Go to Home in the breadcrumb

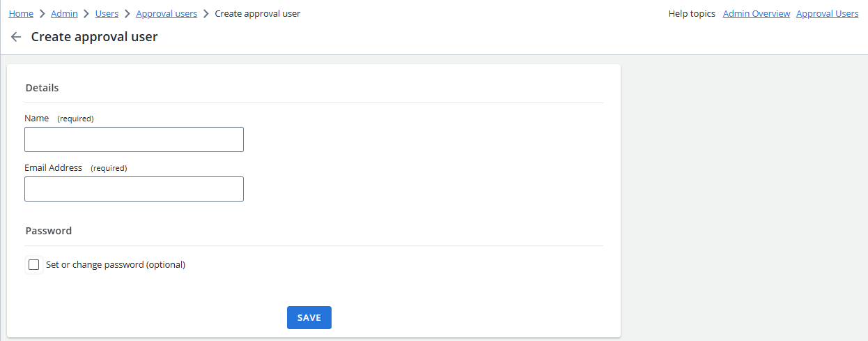coord(21,13)
